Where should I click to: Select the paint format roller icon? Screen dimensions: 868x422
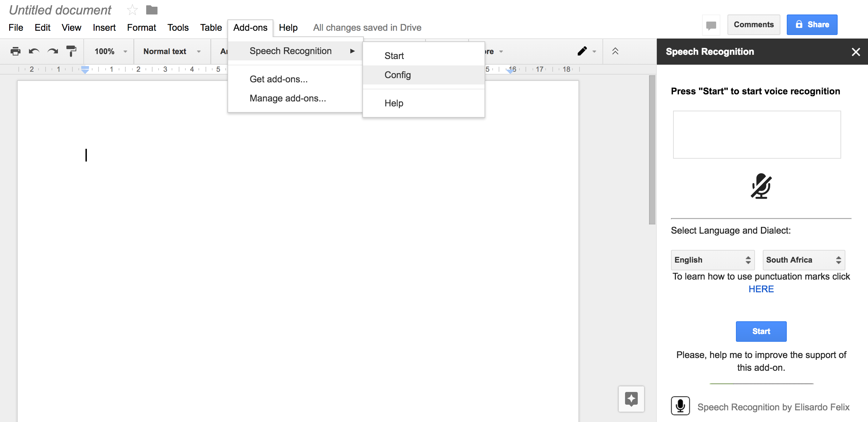click(x=71, y=51)
